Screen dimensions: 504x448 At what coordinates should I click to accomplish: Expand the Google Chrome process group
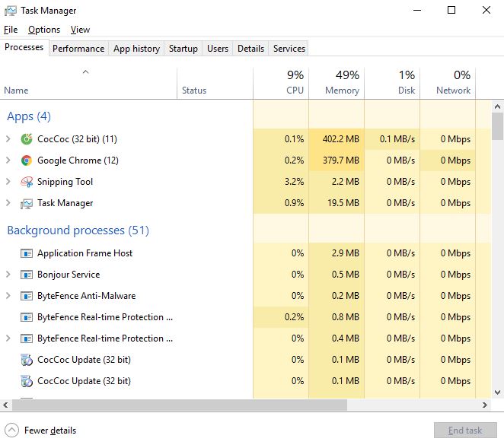8,160
